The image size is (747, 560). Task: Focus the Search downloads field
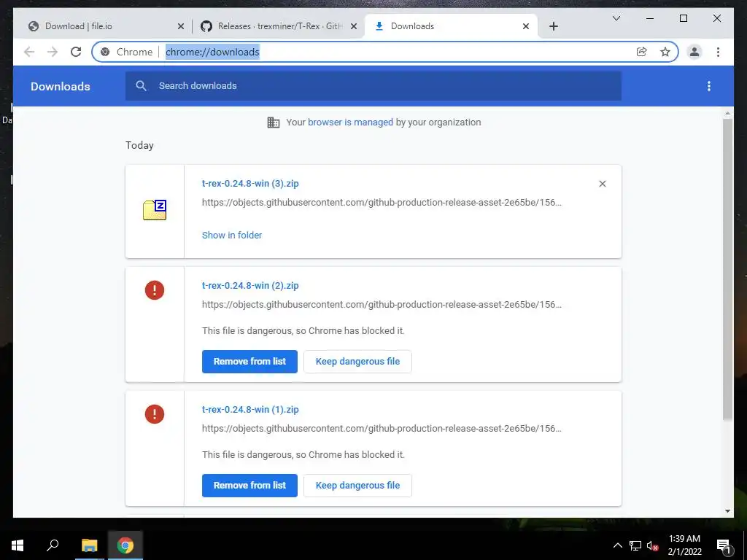tap(373, 86)
